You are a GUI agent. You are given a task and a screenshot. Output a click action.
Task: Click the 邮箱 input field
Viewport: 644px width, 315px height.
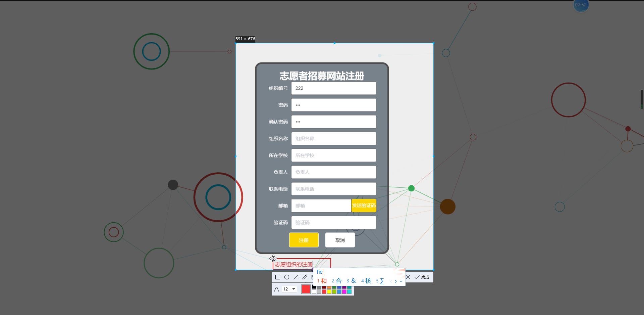point(321,206)
